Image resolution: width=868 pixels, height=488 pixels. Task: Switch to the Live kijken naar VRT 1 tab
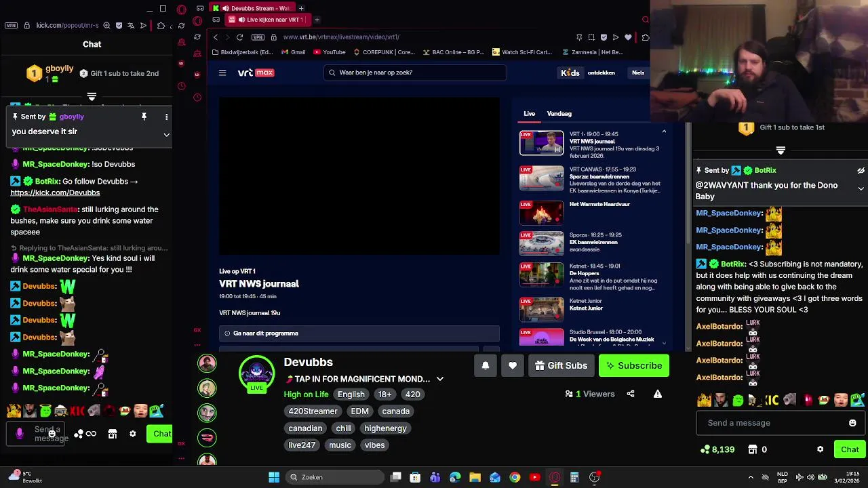pos(269,20)
